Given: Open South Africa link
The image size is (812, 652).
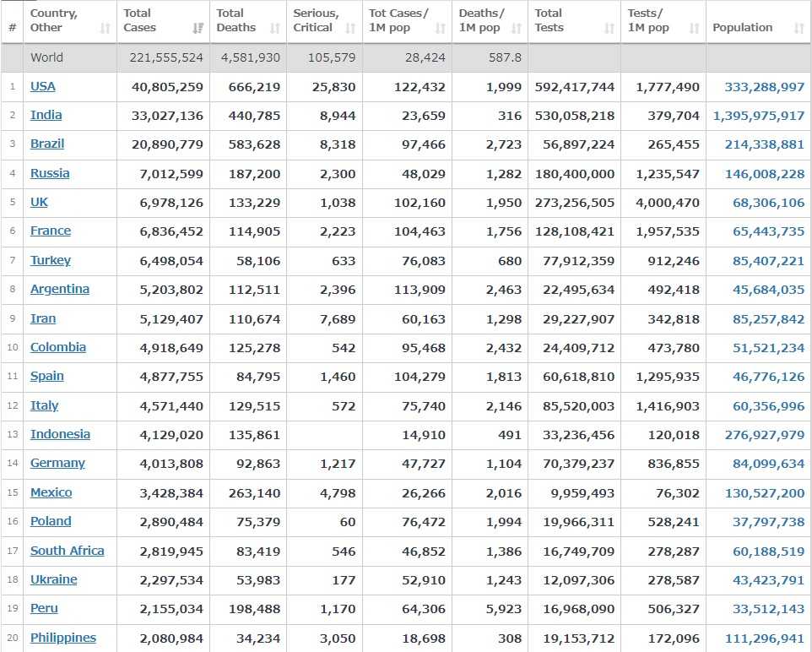Looking at the screenshot, I should pyautogui.click(x=68, y=551).
